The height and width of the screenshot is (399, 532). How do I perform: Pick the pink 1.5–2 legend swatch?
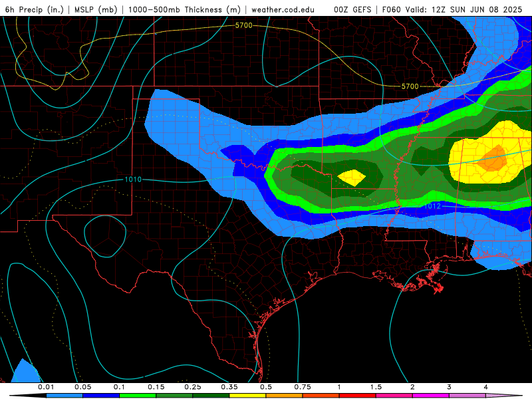click(394, 396)
